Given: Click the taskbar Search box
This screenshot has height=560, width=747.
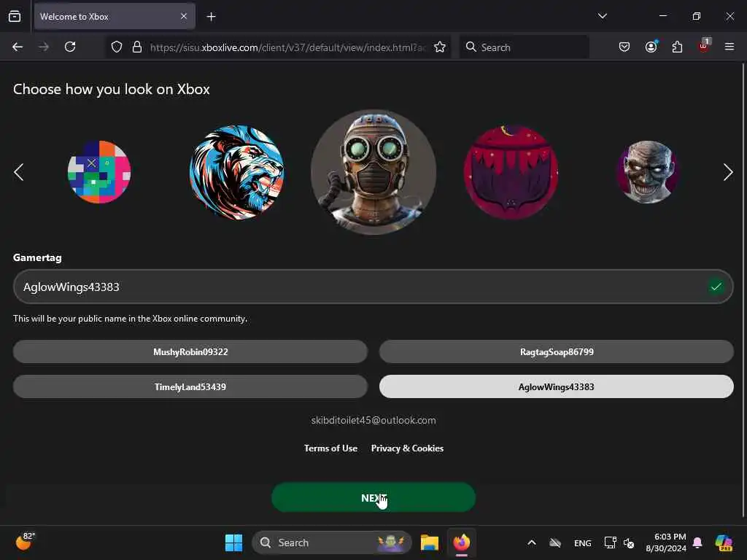Looking at the screenshot, I should (332, 542).
